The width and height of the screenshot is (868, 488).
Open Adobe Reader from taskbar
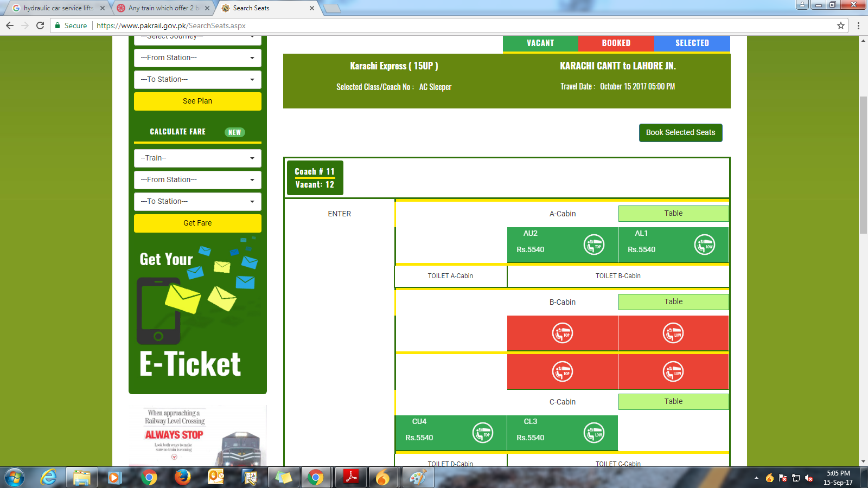tap(351, 477)
